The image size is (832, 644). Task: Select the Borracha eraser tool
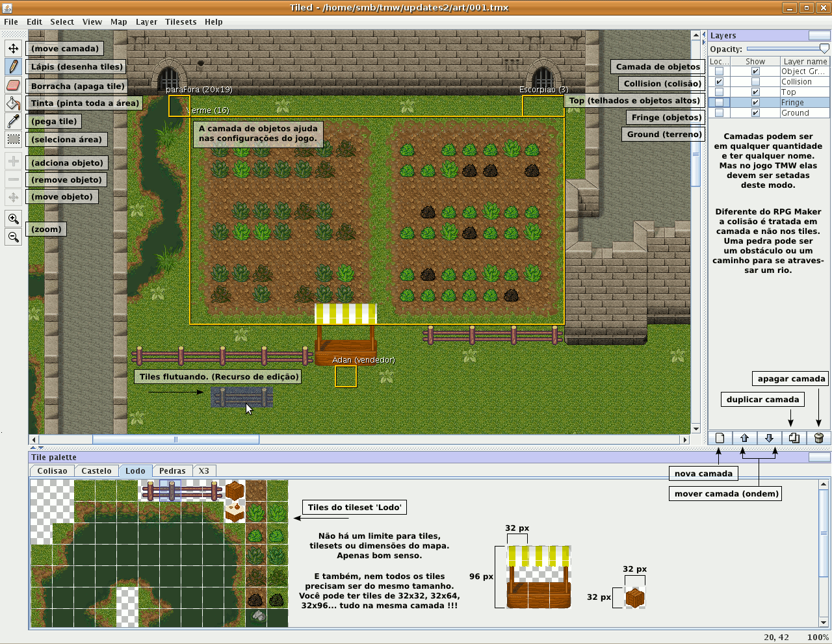14,84
